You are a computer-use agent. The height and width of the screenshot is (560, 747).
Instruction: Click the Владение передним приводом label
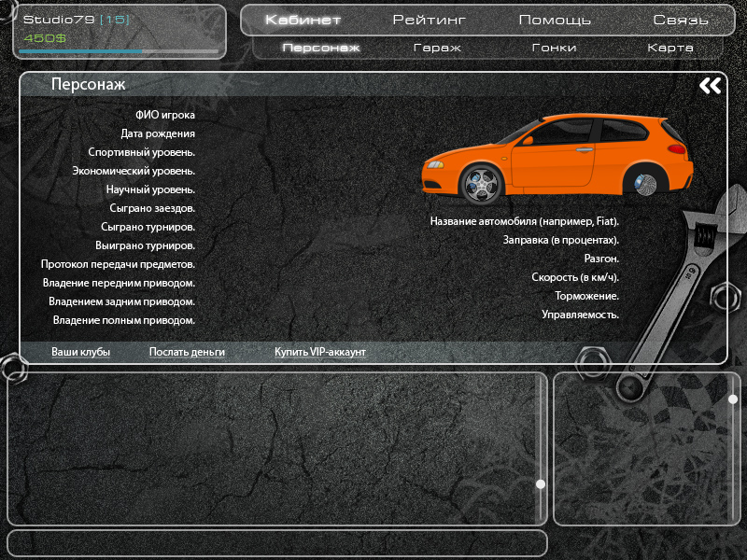point(120,283)
